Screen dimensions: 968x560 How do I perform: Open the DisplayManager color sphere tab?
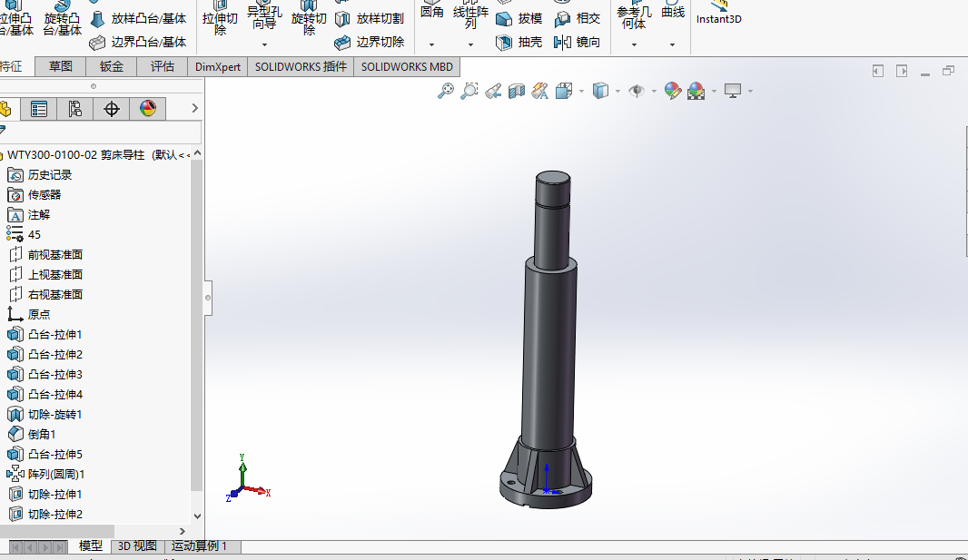point(147,109)
